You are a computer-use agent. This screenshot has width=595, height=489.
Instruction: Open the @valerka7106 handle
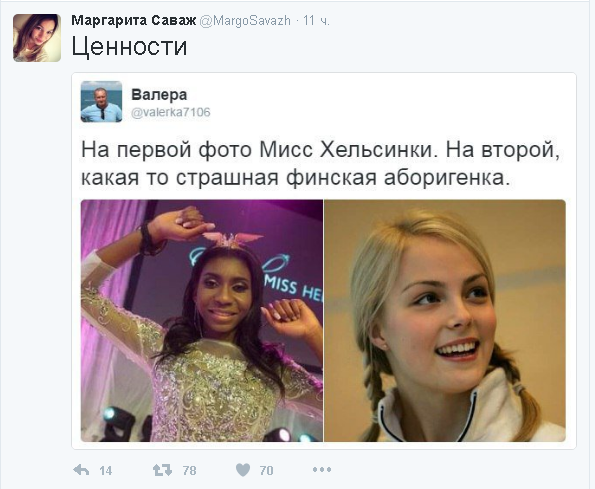170,112
